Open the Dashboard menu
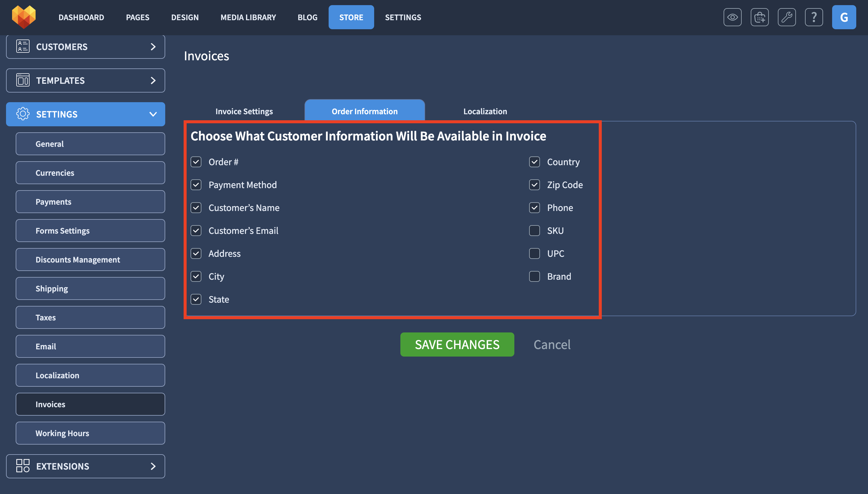868x494 pixels. point(81,17)
